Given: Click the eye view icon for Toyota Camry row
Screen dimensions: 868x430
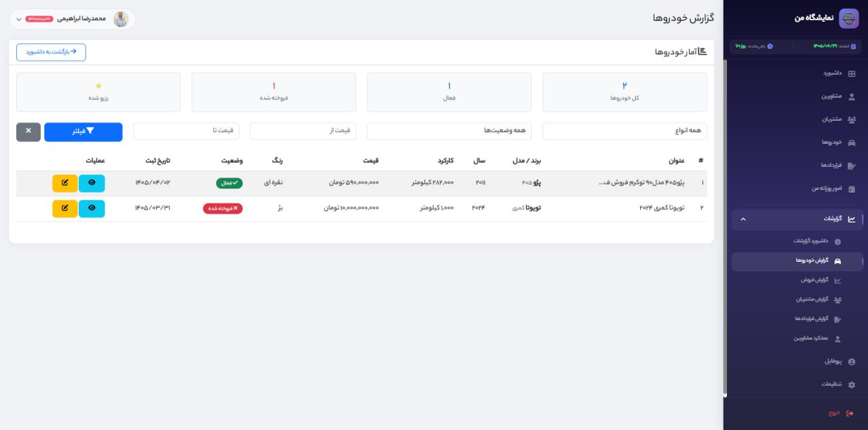Looking at the screenshot, I should (x=92, y=208).
